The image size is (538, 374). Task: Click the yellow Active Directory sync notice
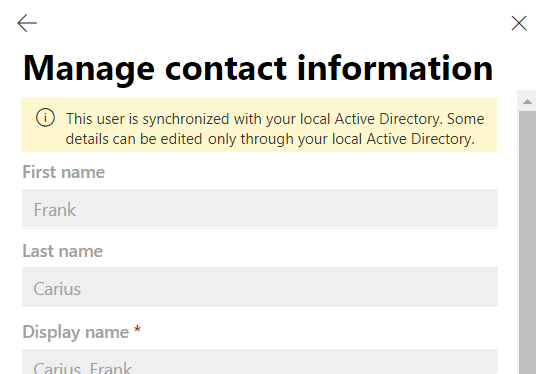pos(259,125)
